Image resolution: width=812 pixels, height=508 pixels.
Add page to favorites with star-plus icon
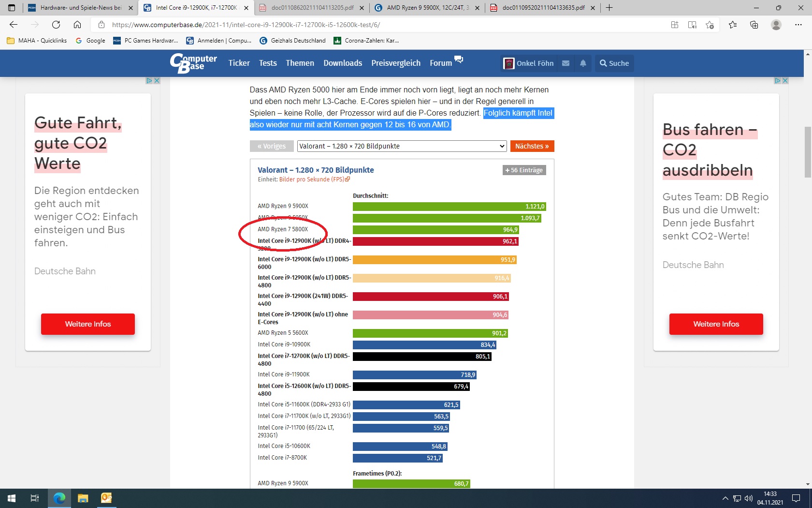click(x=710, y=25)
